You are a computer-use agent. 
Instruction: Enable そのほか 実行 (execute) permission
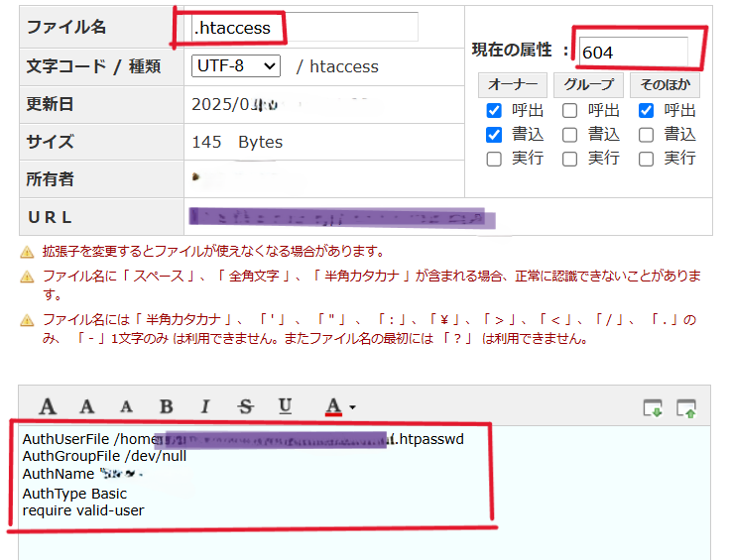647,159
